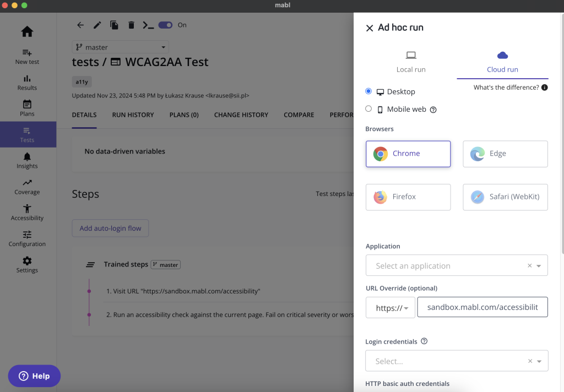This screenshot has height=392, width=564.
Task: Click What's the difference? link
Action: point(506,88)
